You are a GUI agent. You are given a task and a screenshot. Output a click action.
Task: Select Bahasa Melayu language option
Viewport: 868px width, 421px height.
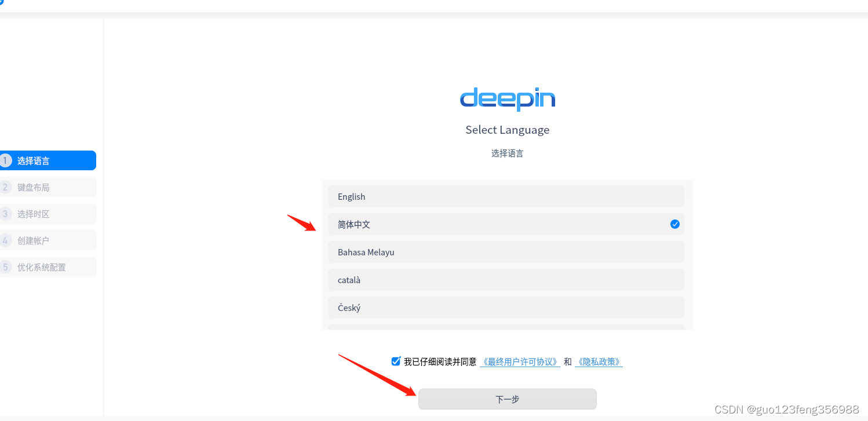point(506,252)
